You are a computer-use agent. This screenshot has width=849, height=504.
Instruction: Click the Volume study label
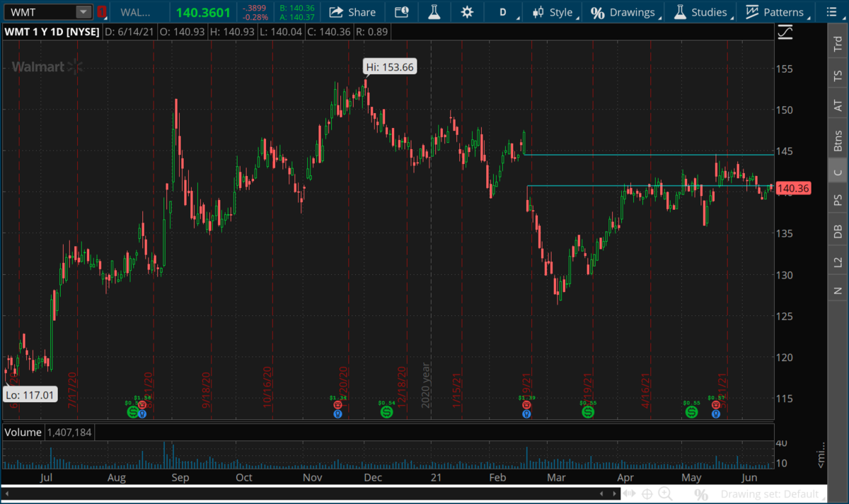23,431
